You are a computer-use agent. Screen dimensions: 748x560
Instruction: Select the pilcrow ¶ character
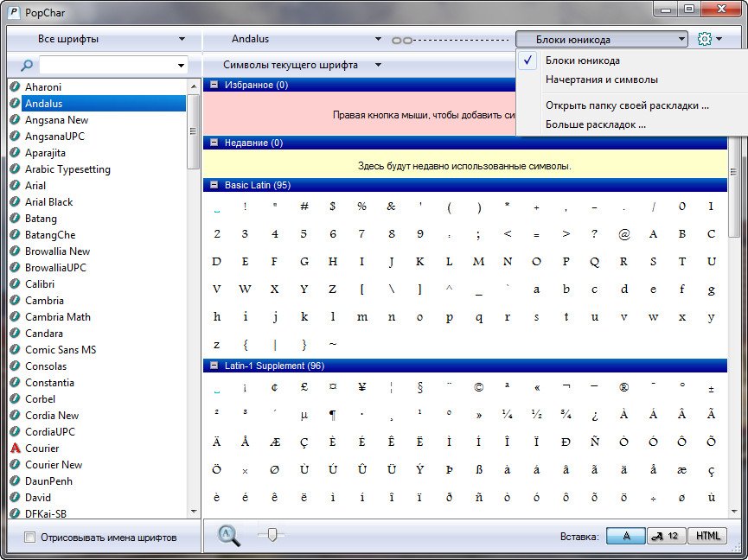click(x=333, y=415)
